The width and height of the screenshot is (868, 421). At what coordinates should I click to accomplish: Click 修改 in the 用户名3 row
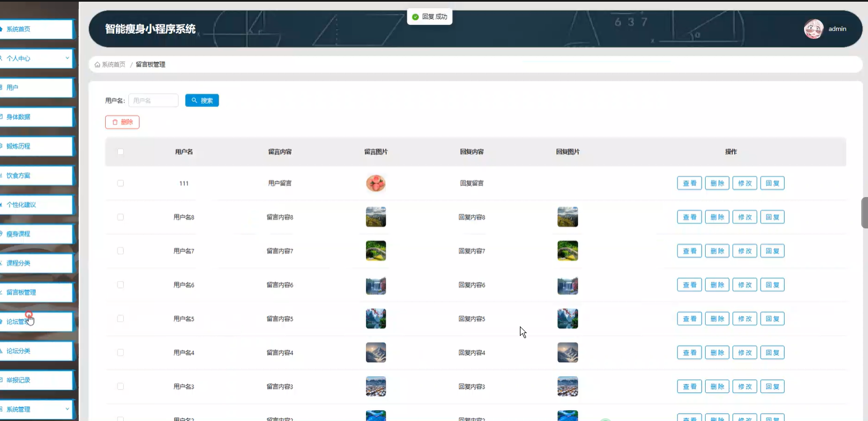click(745, 386)
